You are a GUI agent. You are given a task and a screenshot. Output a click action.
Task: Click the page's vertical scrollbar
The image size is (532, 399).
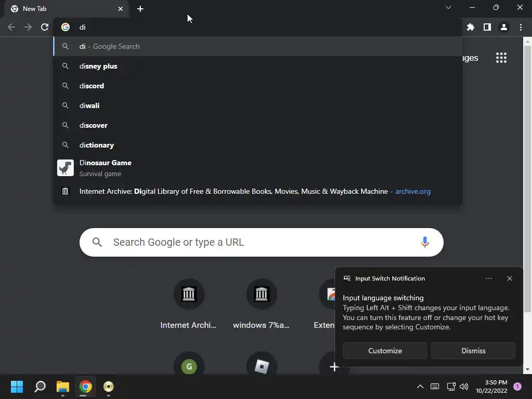(527, 179)
